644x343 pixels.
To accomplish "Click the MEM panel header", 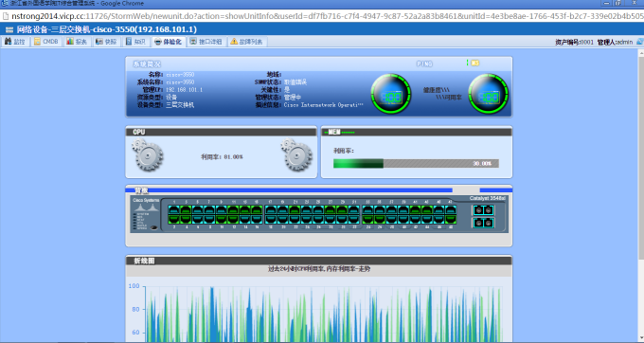I will (417, 132).
